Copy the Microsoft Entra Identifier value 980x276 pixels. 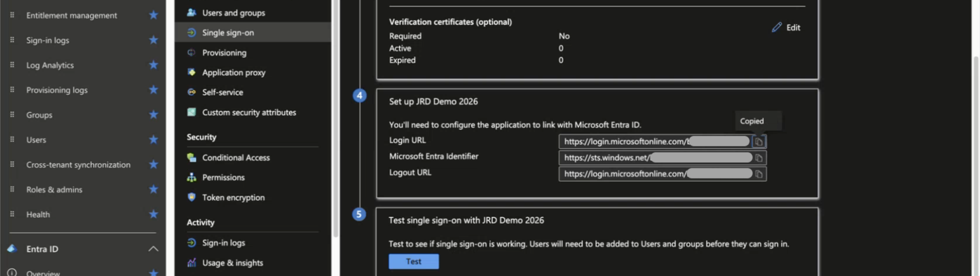pos(759,158)
